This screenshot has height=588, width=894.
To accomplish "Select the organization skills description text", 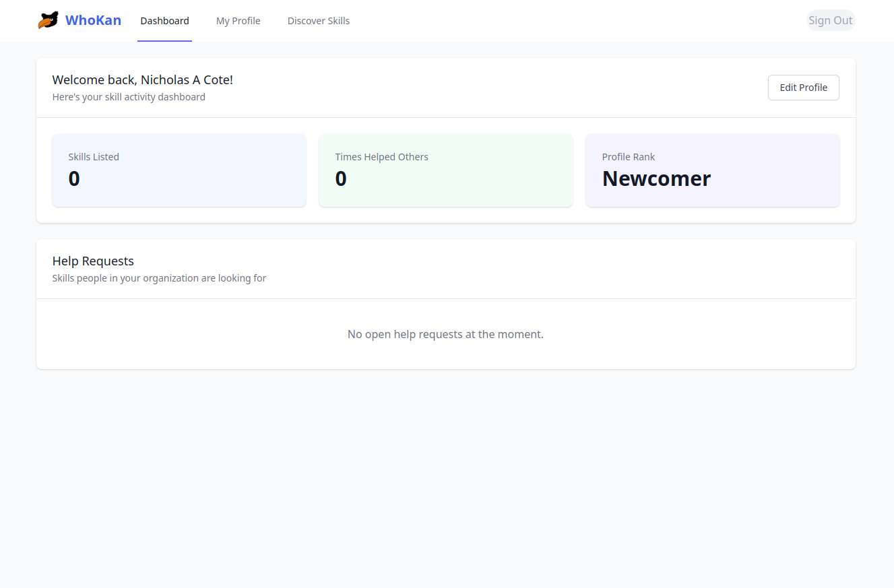I will 159,277.
